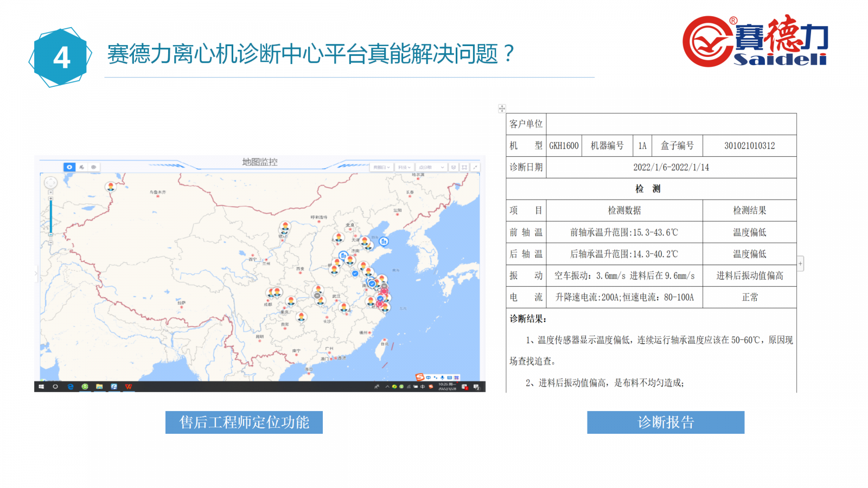Click the Sogou input method S icon
This screenshot has width=868, height=488.
pyautogui.click(x=419, y=377)
